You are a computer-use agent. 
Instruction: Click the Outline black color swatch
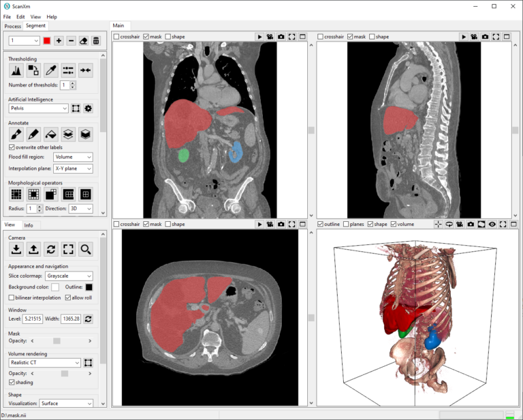coord(89,287)
